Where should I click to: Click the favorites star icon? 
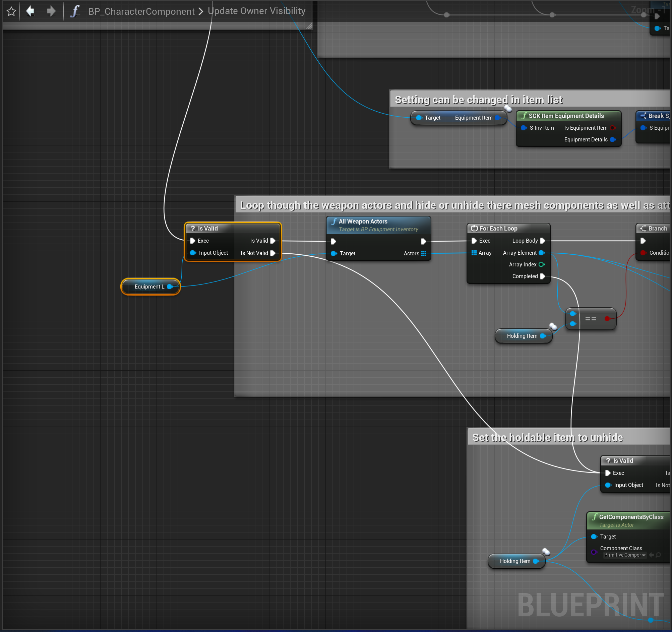(x=11, y=11)
